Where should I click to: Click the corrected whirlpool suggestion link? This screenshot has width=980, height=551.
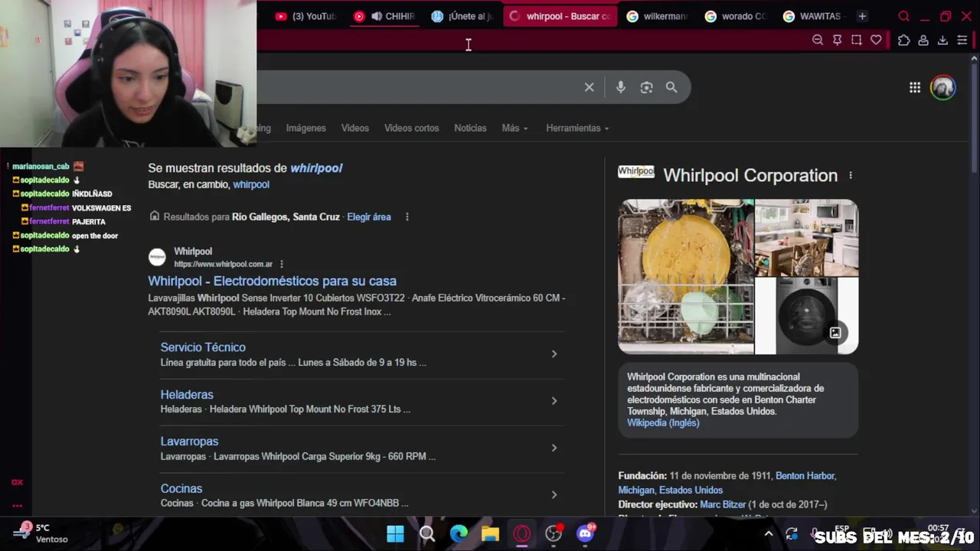click(316, 168)
